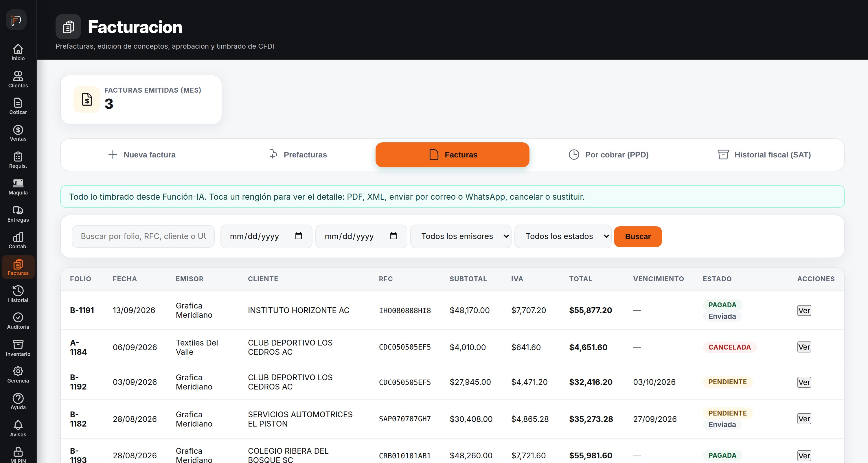Click the invoice icon in Facturas Emitidas card
The height and width of the screenshot is (463, 868).
87,100
